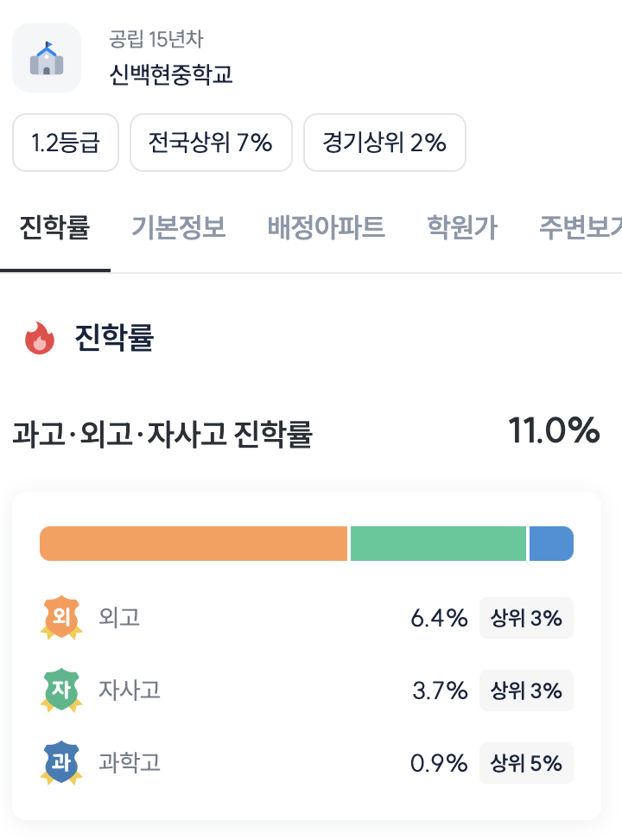Select the 주변보기 tab
This screenshot has width=622, height=840.
point(581,228)
